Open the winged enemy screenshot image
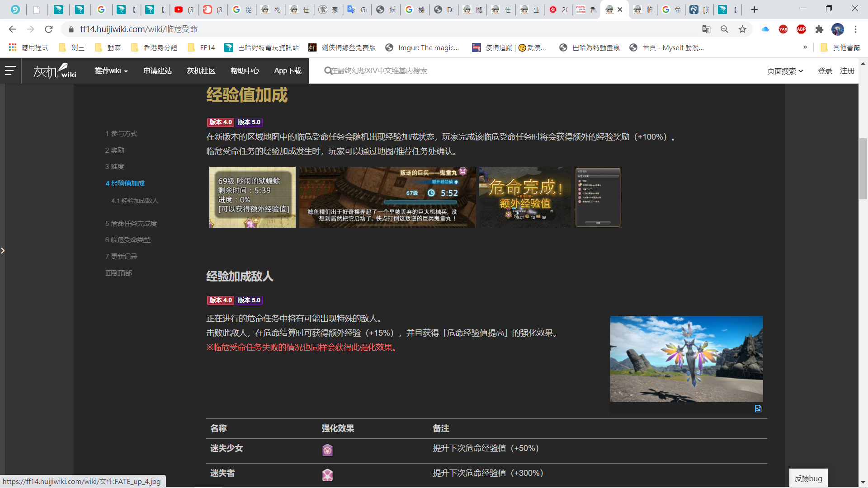Viewport: 868px width, 488px height. [x=686, y=359]
